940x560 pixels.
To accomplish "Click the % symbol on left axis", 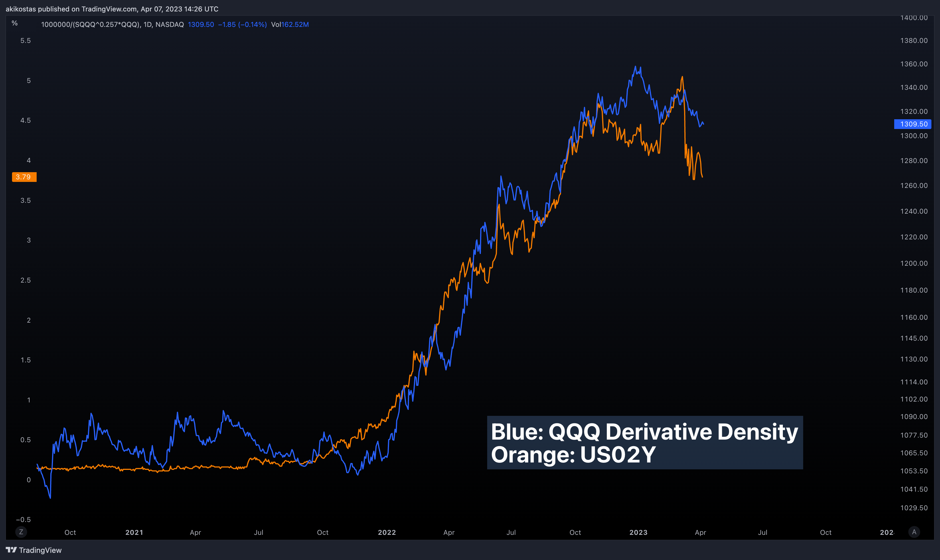I will pos(15,23).
